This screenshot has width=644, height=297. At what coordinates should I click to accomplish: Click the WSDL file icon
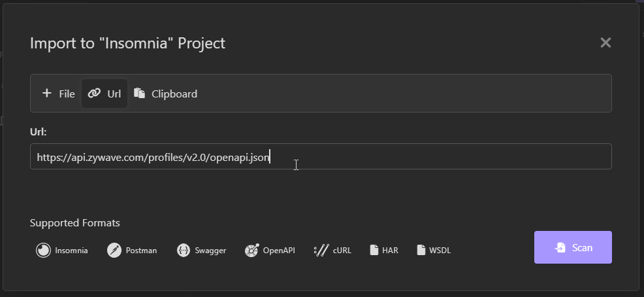(x=421, y=250)
